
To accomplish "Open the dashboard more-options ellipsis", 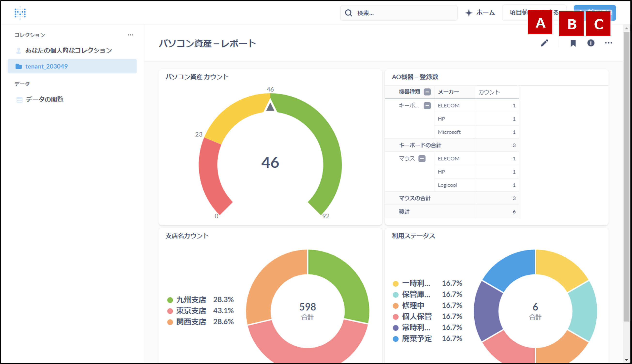I will [x=609, y=43].
